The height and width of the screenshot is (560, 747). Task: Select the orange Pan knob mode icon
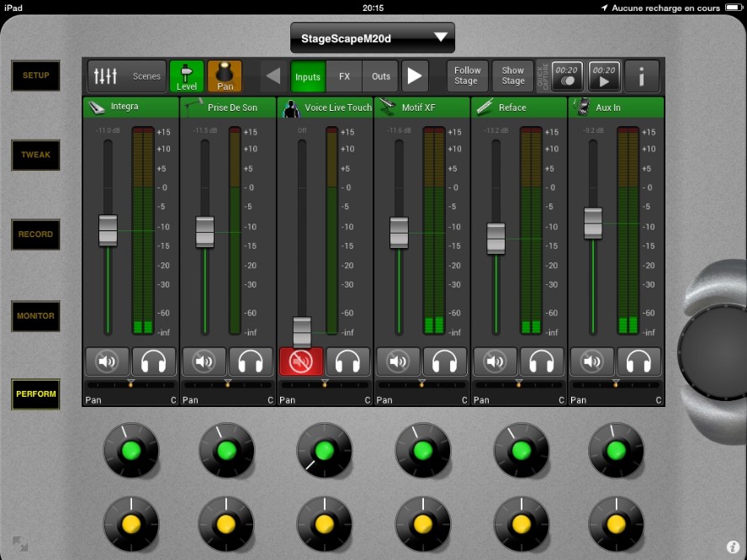coord(225,77)
